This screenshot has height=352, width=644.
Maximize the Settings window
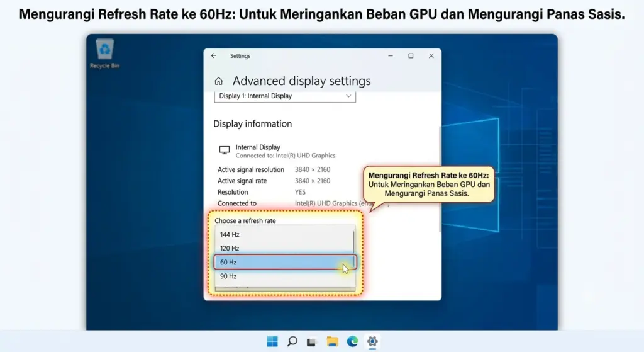click(411, 55)
